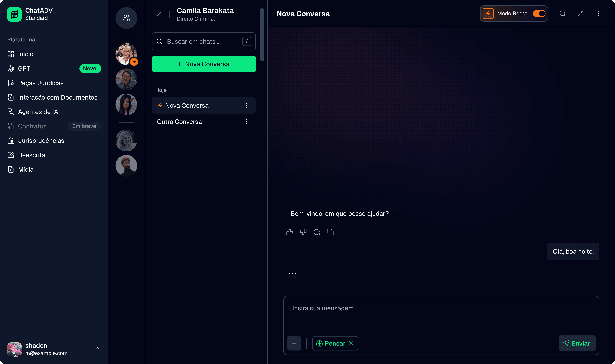615x364 pixels.
Task: Open options for Nova Conversa chat
Action: (x=247, y=105)
